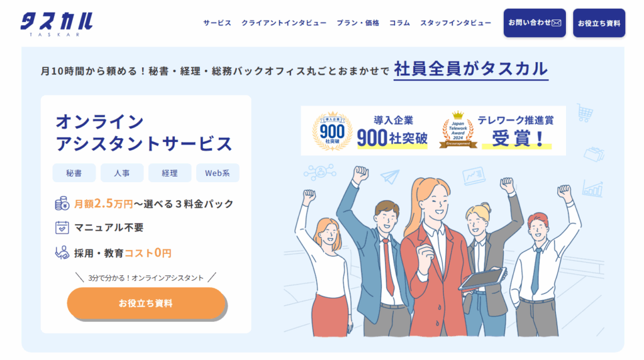Select the Web系 category tag

(x=218, y=173)
